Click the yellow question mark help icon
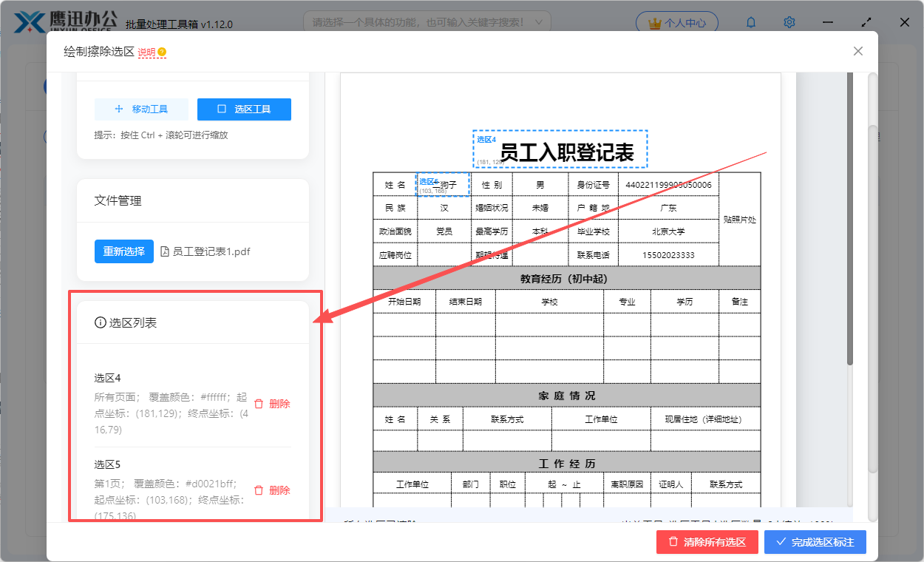The width and height of the screenshot is (924, 562). (162, 53)
